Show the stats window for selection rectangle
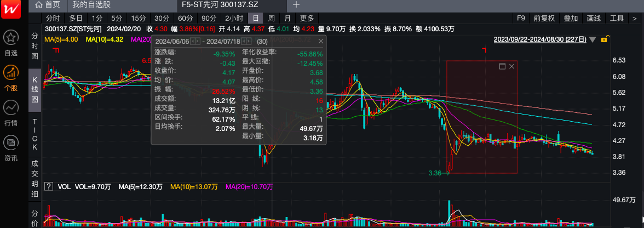This screenshot has height=228, width=644. coord(502,66)
